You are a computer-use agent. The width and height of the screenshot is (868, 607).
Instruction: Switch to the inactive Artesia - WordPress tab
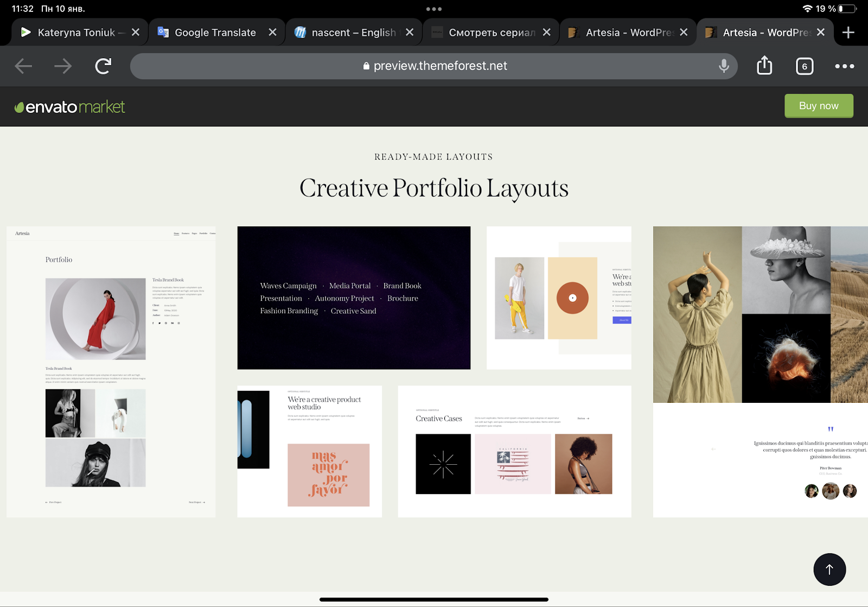click(x=627, y=33)
